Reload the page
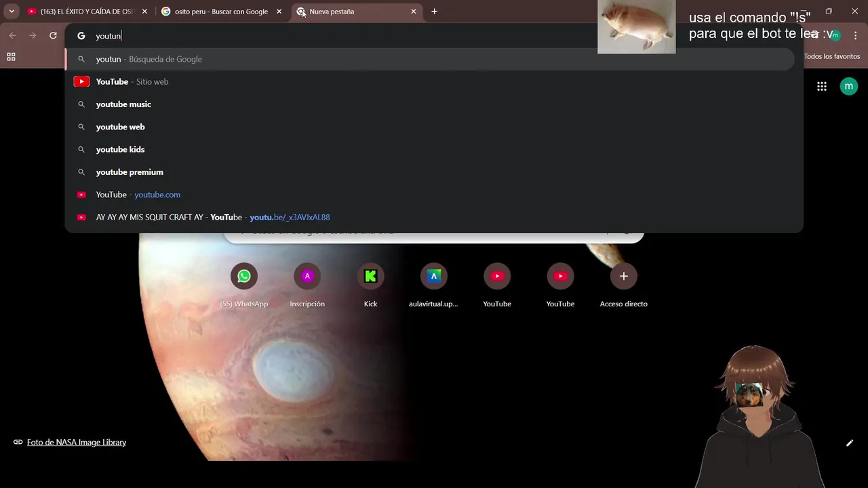The image size is (868, 488). point(53,36)
